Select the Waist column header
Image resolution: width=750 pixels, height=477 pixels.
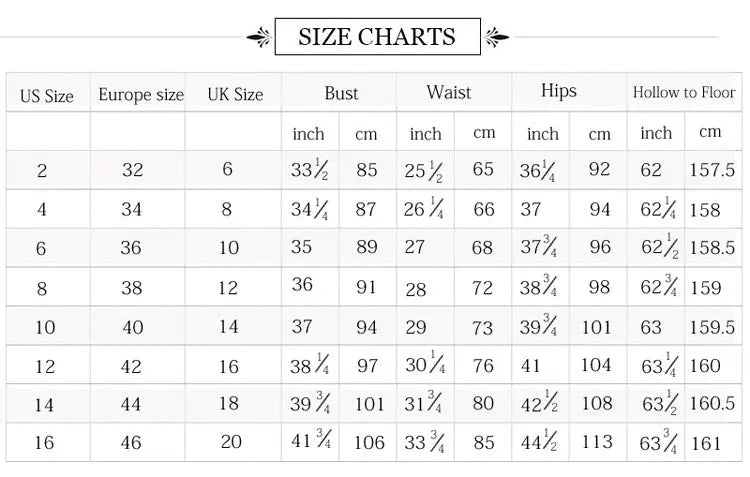[x=449, y=92]
